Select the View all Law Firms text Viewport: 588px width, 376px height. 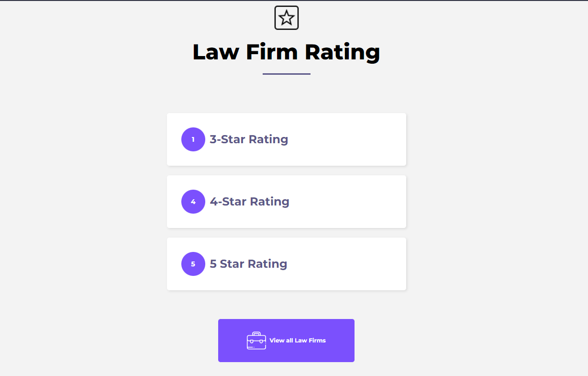click(298, 341)
